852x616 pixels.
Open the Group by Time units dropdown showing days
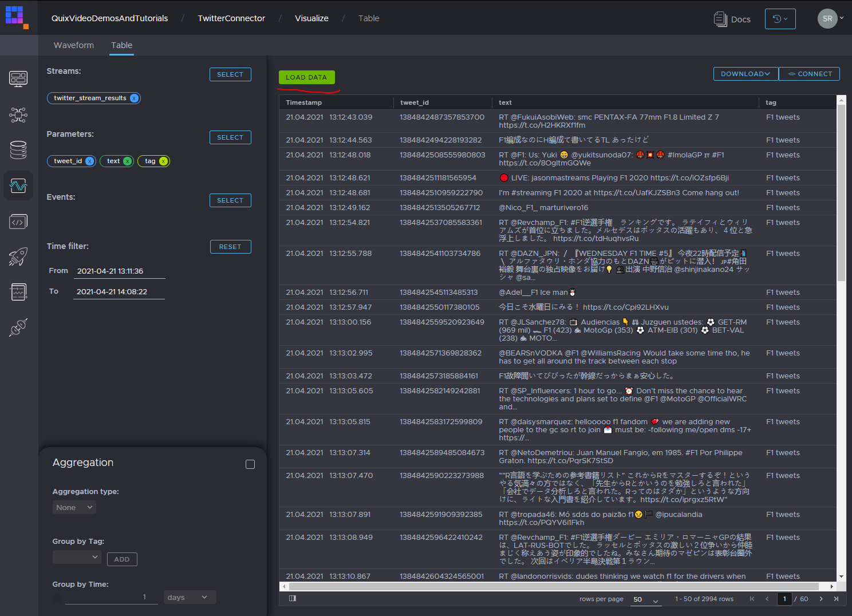pos(190,597)
